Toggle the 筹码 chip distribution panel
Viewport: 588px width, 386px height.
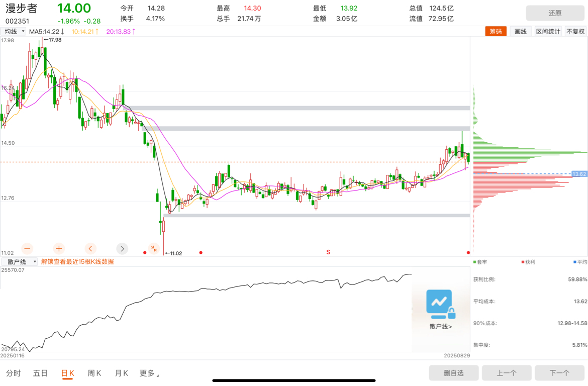(496, 32)
